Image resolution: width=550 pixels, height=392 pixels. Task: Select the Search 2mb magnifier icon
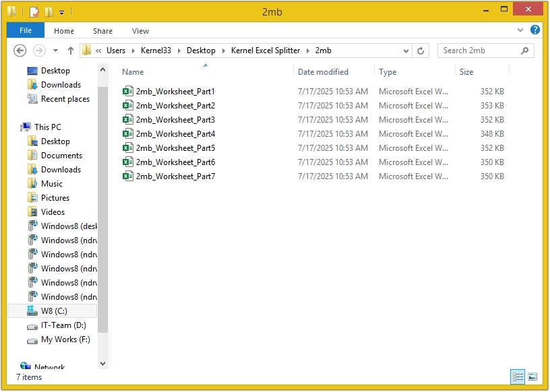(525, 50)
